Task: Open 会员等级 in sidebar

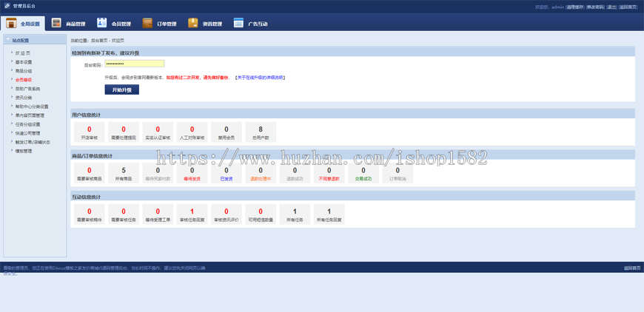Action: click(24, 80)
